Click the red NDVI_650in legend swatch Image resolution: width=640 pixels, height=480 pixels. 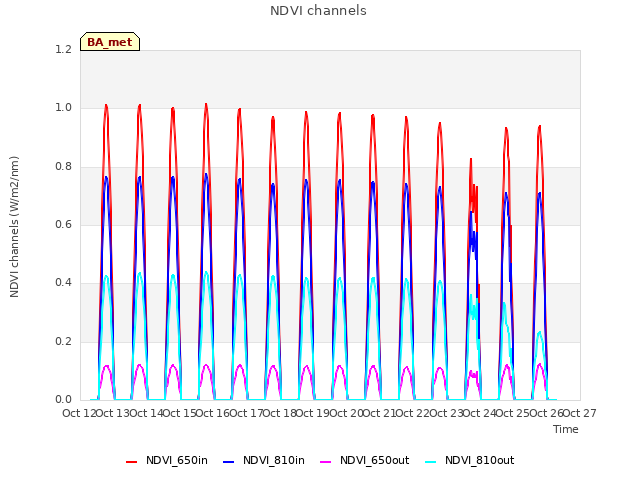coord(131,462)
